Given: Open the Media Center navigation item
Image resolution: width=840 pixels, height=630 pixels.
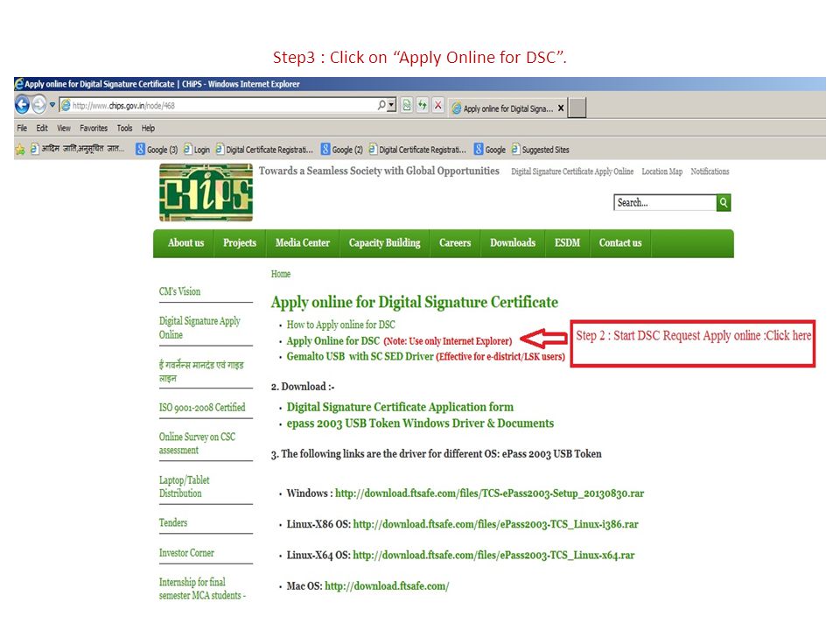Looking at the screenshot, I should click(303, 242).
